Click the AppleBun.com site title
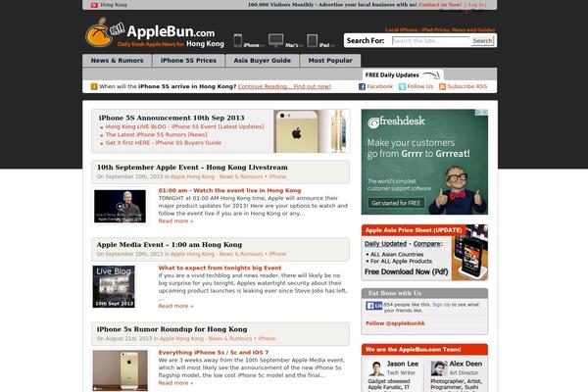The height and width of the screenshot is (392, 588). click(171, 31)
